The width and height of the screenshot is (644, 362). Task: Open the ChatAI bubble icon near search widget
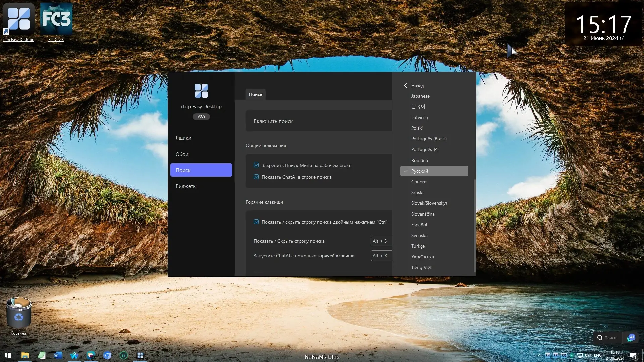[x=631, y=337]
